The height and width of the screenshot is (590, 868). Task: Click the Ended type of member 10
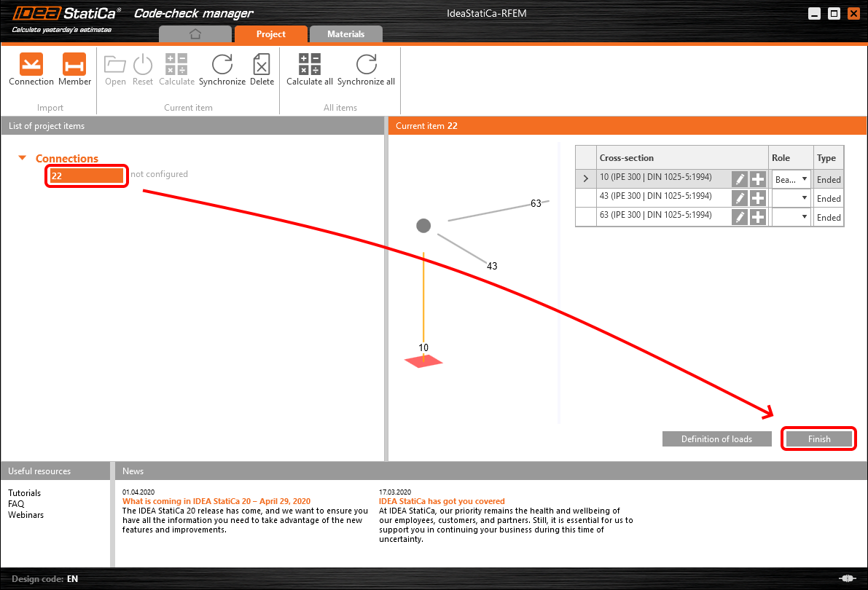(x=829, y=179)
